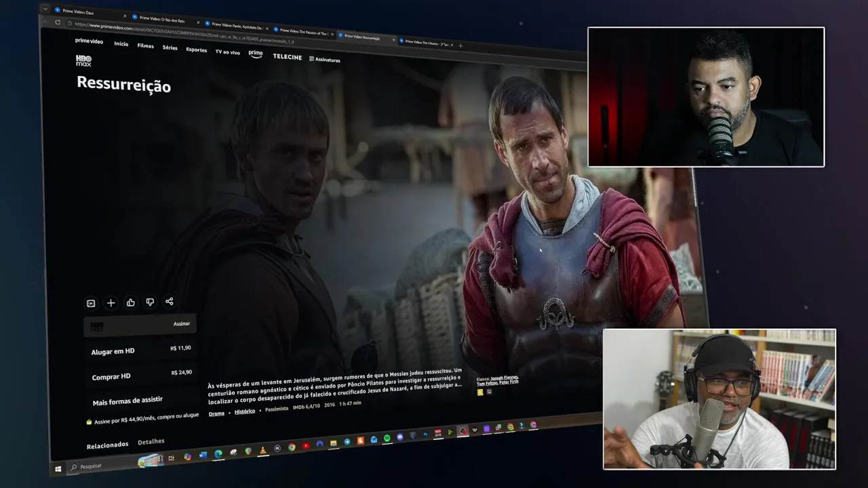Viewport: 868px width, 488px height.
Task: Open the Séries menu item
Action: coord(170,47)
